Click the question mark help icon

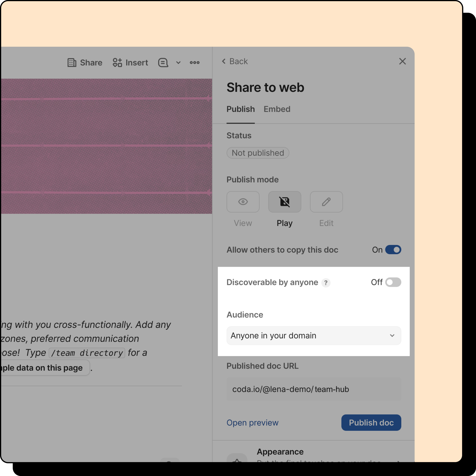point(326,283)
